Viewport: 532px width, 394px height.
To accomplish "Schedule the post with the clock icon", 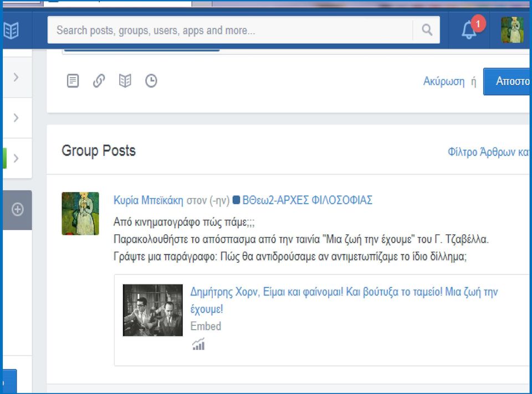I will pyautogui.click(x=151, y=81).
